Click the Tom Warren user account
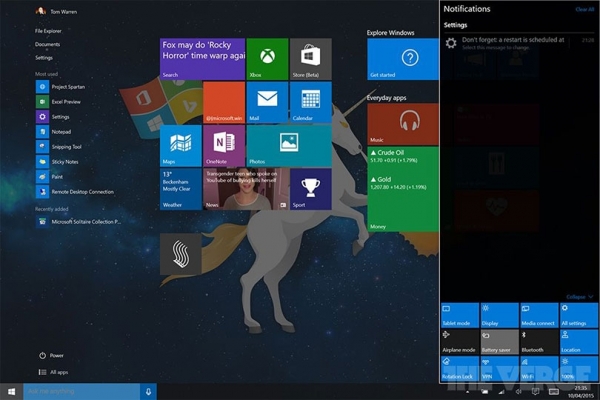The height and width of the screenshot is (400, 600). [x=57, y=11]
